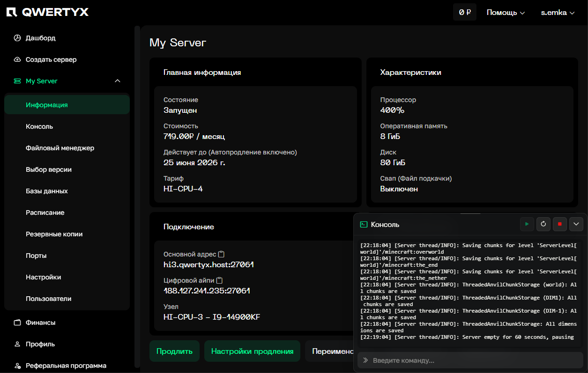Open Настройки продления

pyautogui.click(x=252, y=351)
